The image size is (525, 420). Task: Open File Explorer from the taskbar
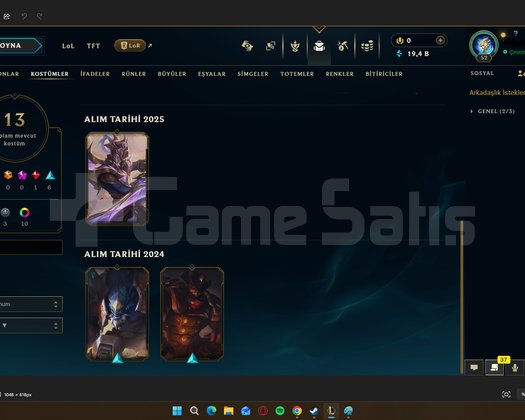(228, 411)
